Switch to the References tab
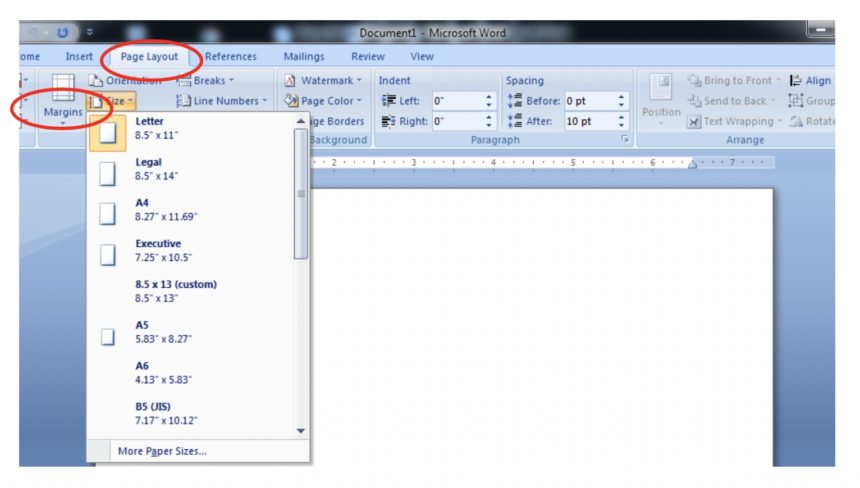 (230, 56)
